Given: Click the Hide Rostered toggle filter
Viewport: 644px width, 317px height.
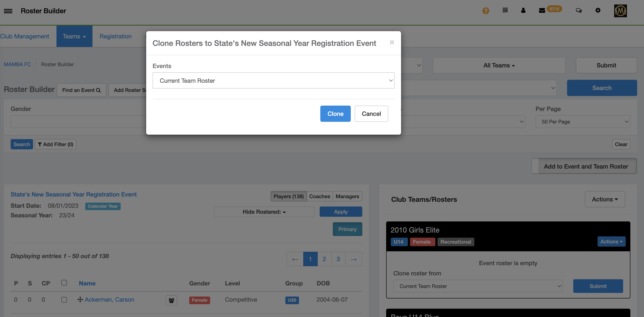Looking at the screenshot, I should coord(264,211).
